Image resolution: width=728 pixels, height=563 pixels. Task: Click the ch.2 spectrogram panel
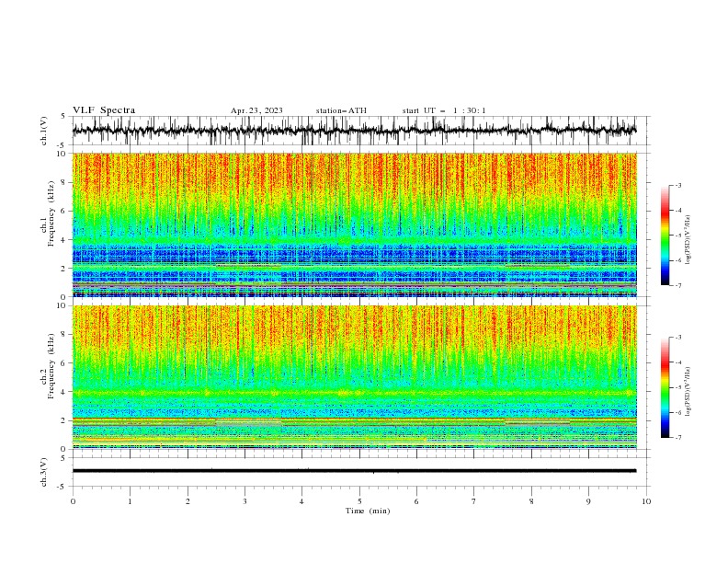click(x=354, y=377)
